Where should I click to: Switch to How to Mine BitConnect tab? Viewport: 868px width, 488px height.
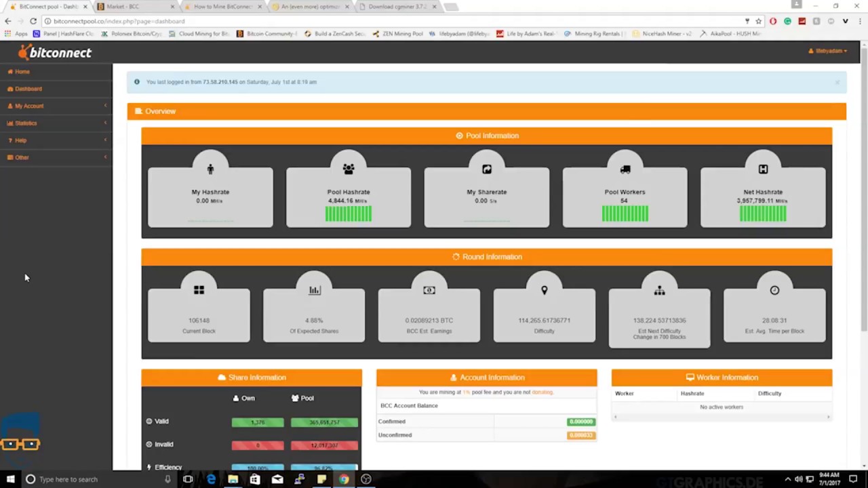pos(222,7)
